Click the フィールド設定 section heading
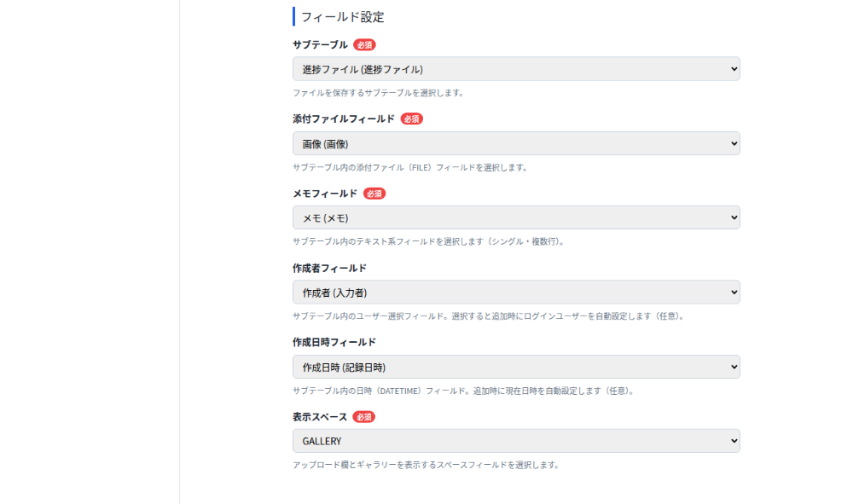This screenshot has height=504, width=853. (x=343, y=17)
